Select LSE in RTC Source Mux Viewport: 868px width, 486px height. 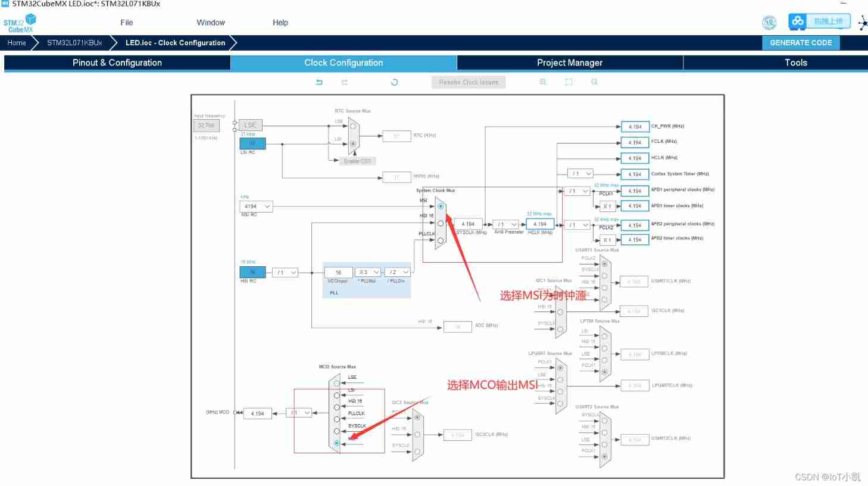pos(353,126)
